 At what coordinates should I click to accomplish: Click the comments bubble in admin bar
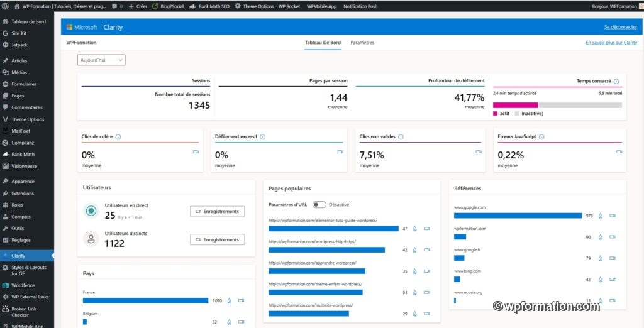(116, 6)
